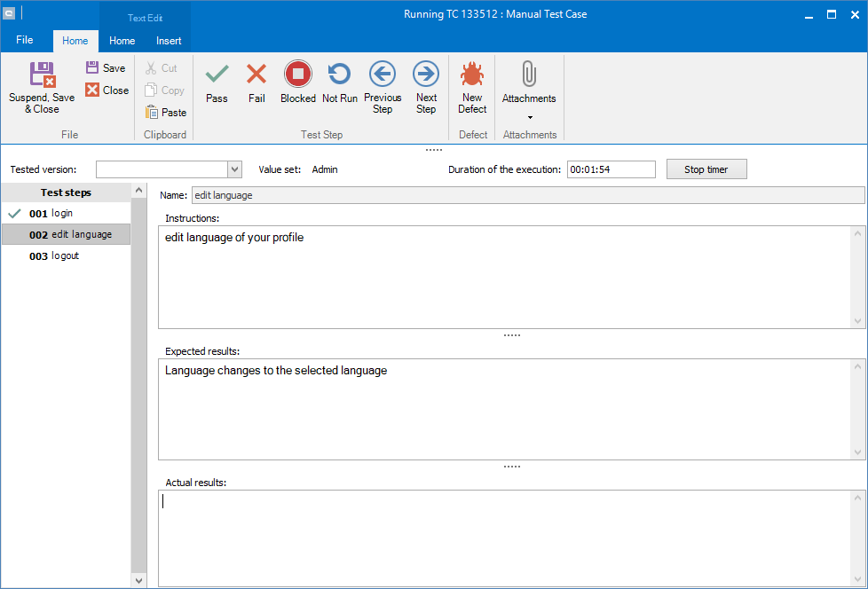Go to Previous Step
Viewport: 868px width, 589px height.
(x=383, y=86)
